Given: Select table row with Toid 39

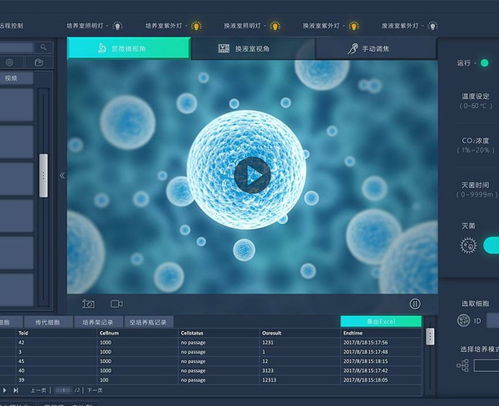Looking at the screenshot, I should [211, 380].
